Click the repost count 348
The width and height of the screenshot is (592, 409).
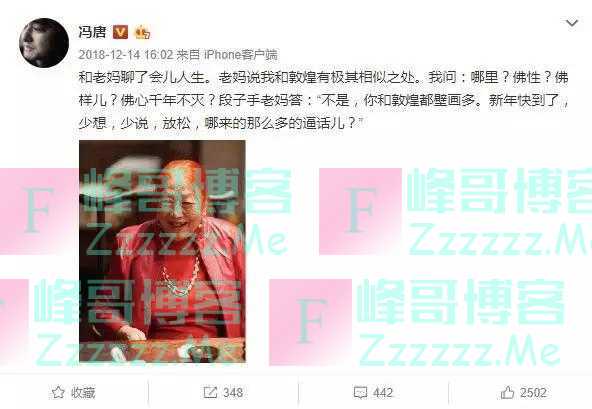click(x=233, y=393)
